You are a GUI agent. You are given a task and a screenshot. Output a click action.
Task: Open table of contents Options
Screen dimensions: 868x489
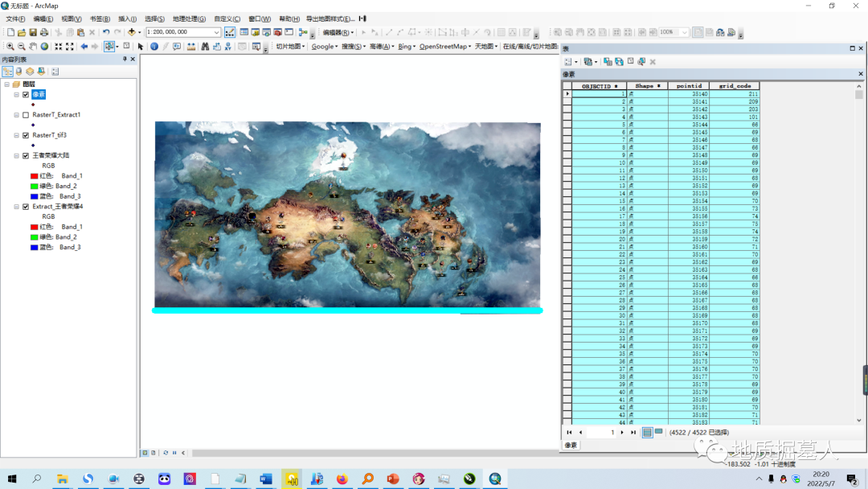tap(55, 72)
